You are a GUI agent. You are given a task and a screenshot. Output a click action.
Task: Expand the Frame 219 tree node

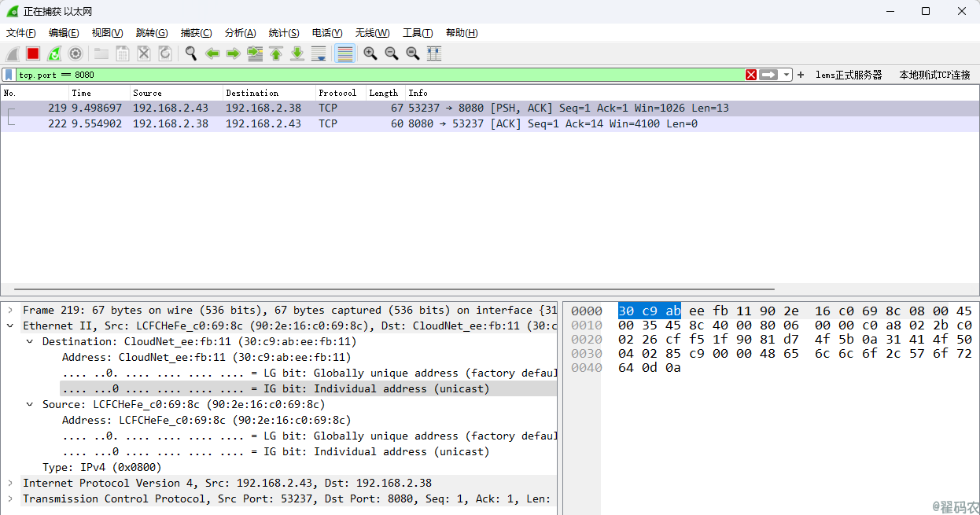(10, 311)
